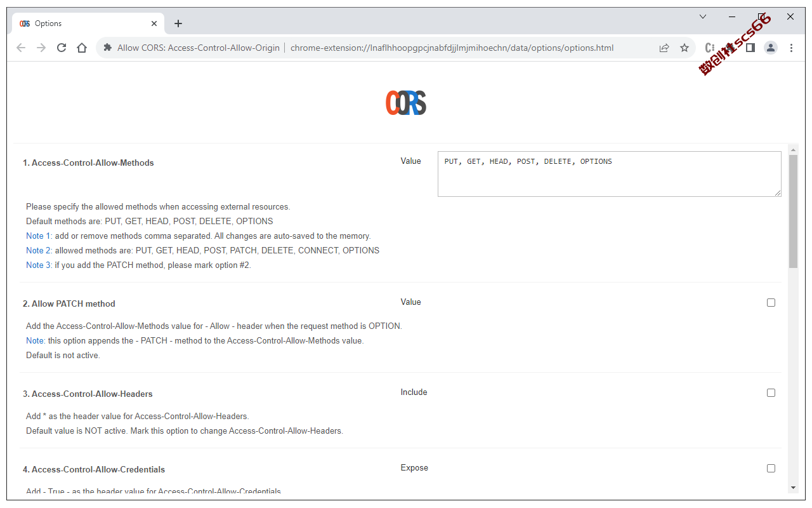Click the Allow-Methods value text area
The height and width of the screenshot is (508, 812).
click(610, 174)
